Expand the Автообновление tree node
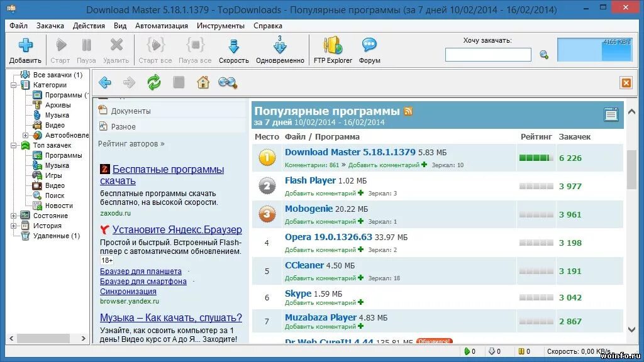644x362 pixels. click(x=25, y=135)
